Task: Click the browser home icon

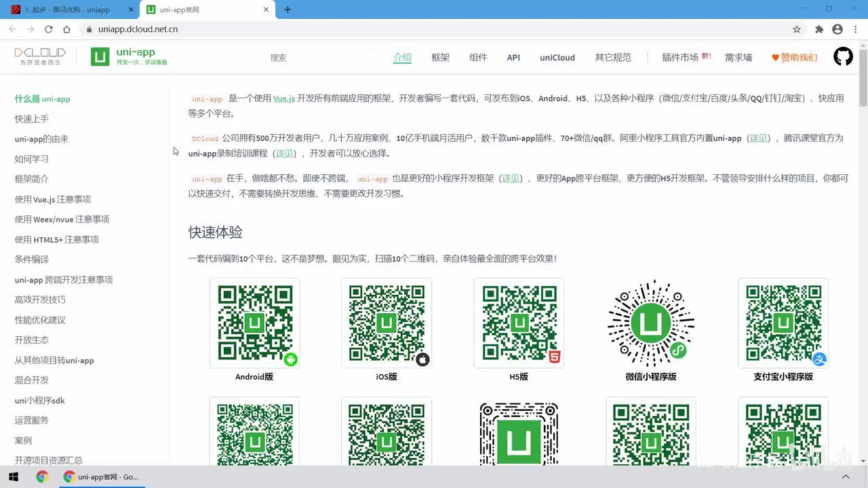Action: [66, 29]
